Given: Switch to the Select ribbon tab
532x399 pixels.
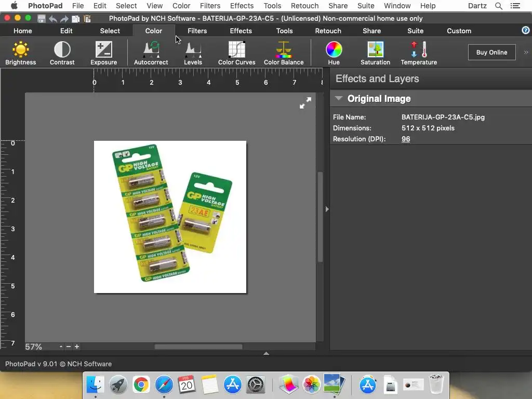Looking at the screenshot, I should [x=110, y=31].
